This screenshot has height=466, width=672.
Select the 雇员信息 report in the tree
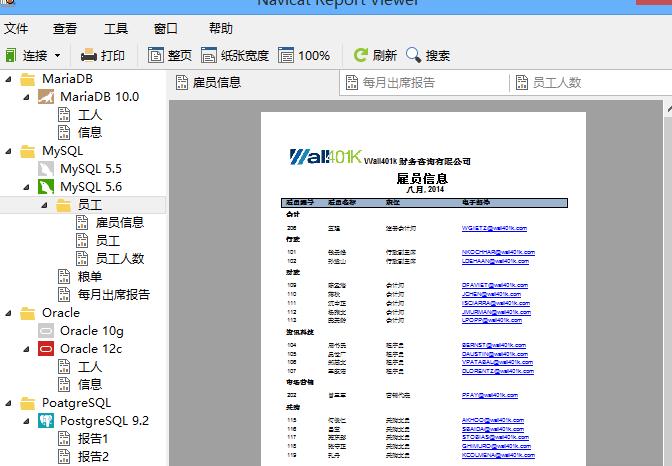120,222
